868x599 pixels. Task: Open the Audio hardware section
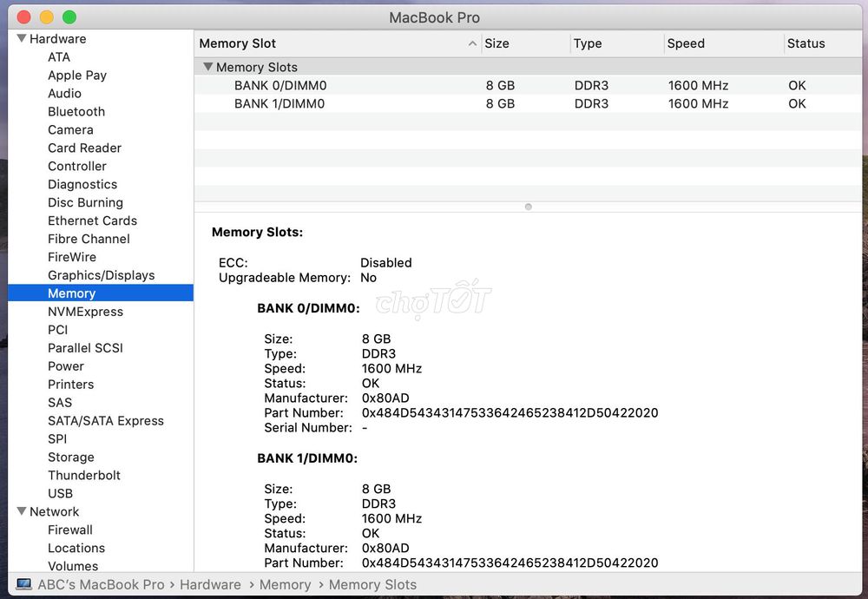(x=64, y=94)
